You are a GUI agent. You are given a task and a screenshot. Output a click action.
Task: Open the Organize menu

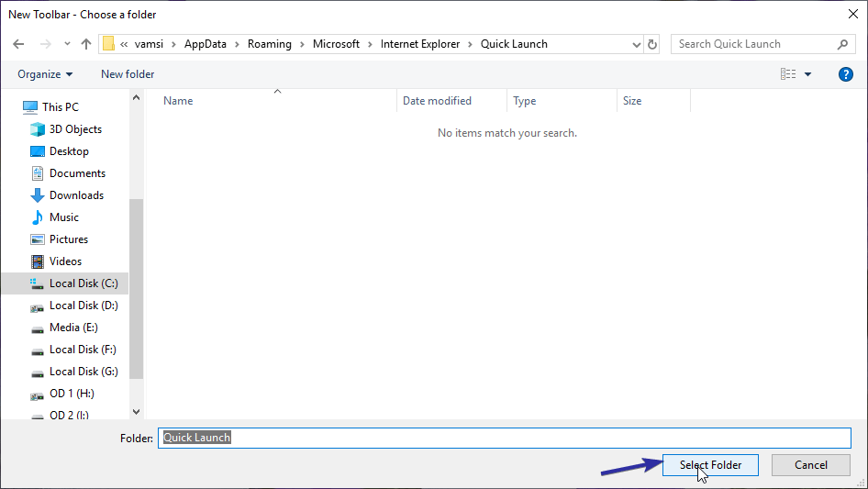(45, 74)
